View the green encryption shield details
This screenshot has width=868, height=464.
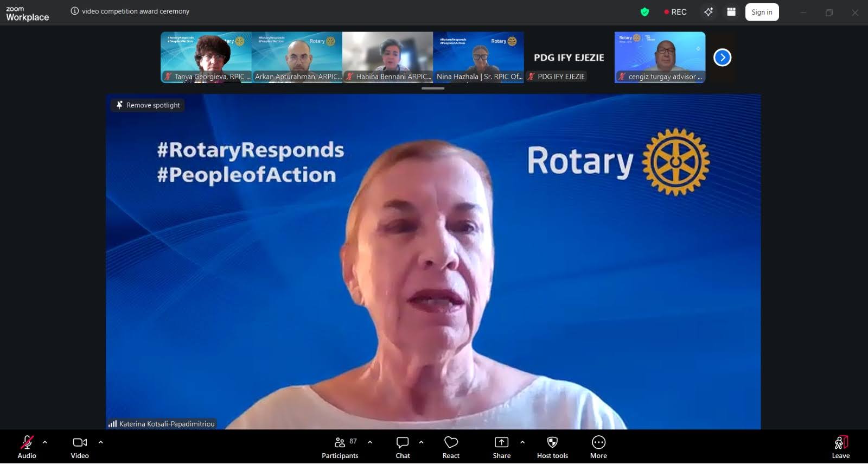click(x=644, y=12)
